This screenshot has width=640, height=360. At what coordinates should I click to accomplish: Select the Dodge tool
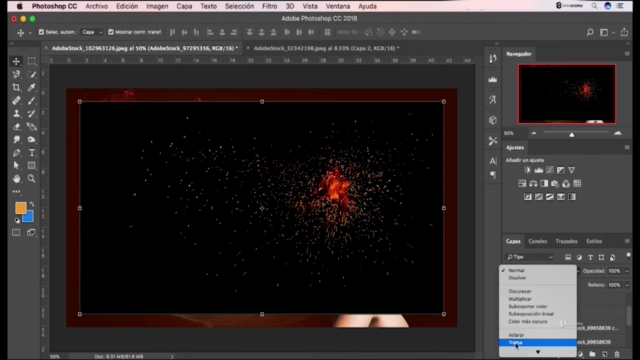pyautogui.click(x=31, y=140)
